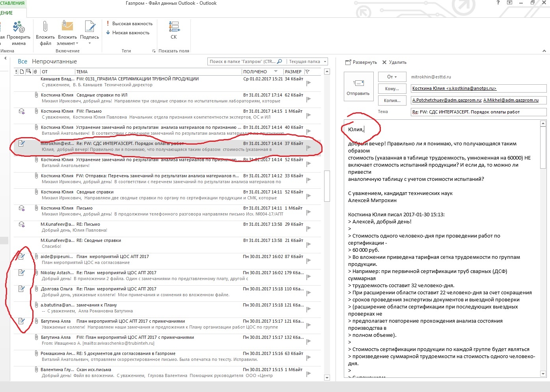The height and width of the screenshot is (392, 550).
Task: Collapse the ribbon with the chevron arrow
Action: pos(544,51)
